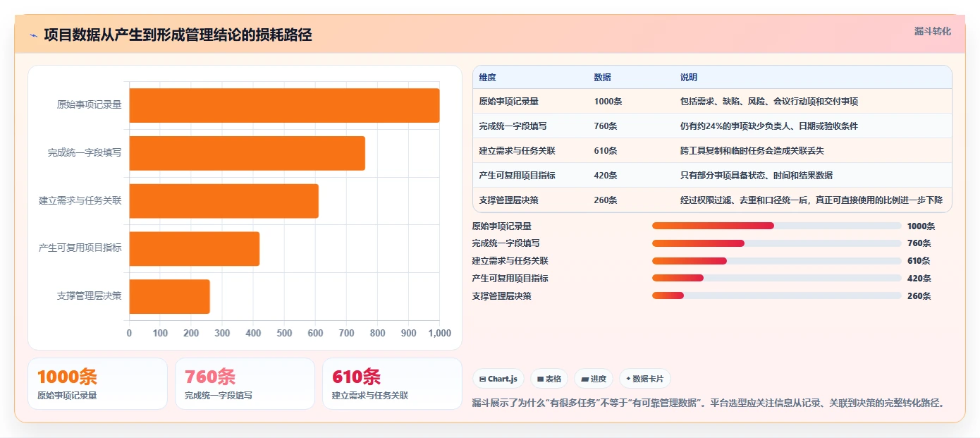
Task: Click the 数据卡片 tag chip
Action: click(x=644, y=379)
